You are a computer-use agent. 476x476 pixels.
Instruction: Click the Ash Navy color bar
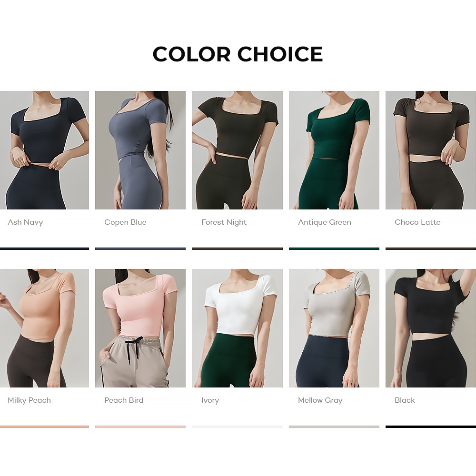(44, 248)
